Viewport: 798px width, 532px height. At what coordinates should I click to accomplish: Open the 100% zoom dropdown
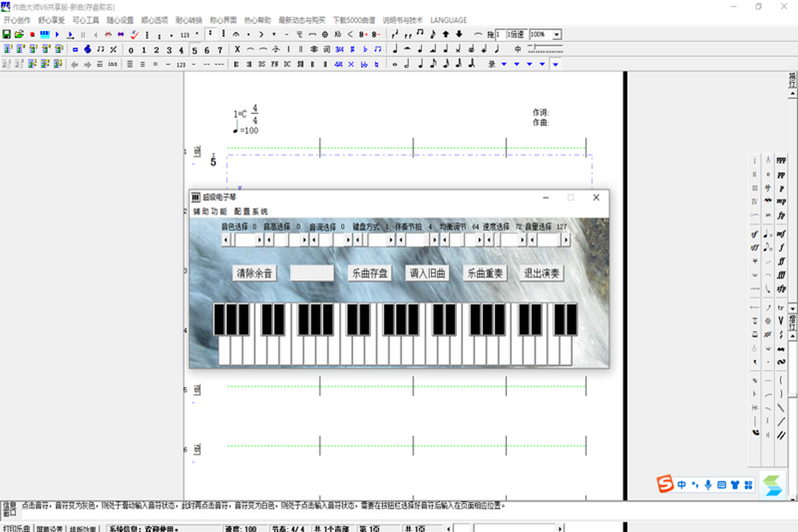click(556, 35)
